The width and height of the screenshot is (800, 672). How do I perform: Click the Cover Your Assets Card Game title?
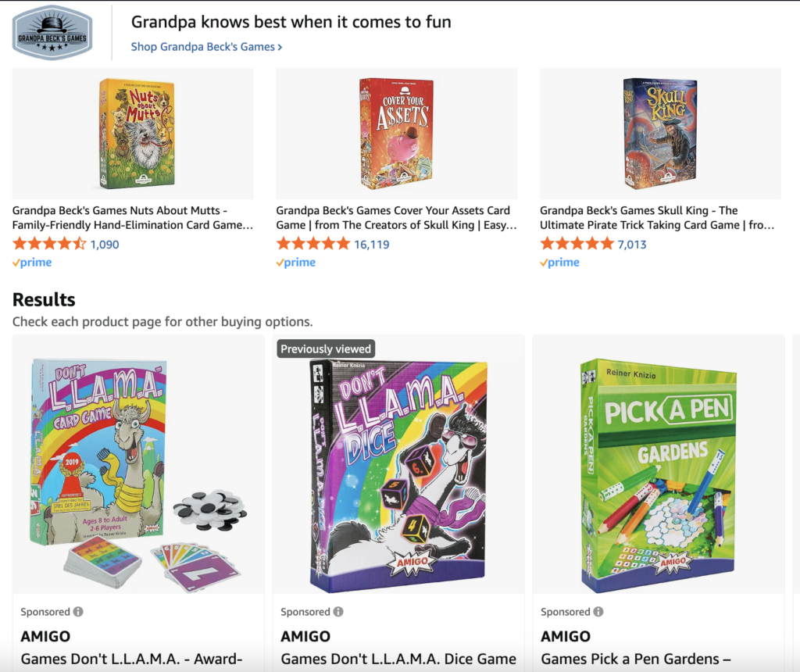click(396, 218)
